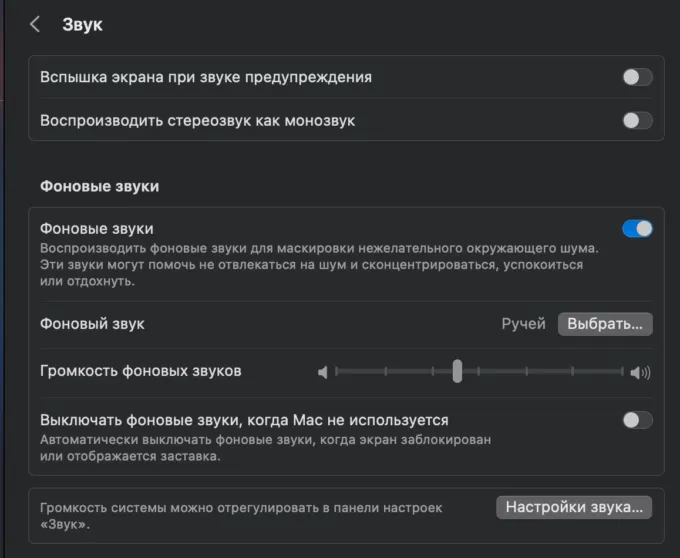The width and height of the screenshot is (680, 558).
Task: Enable Воспроизводить стереозвук как монозвук switch
Action: coord(637,120)
